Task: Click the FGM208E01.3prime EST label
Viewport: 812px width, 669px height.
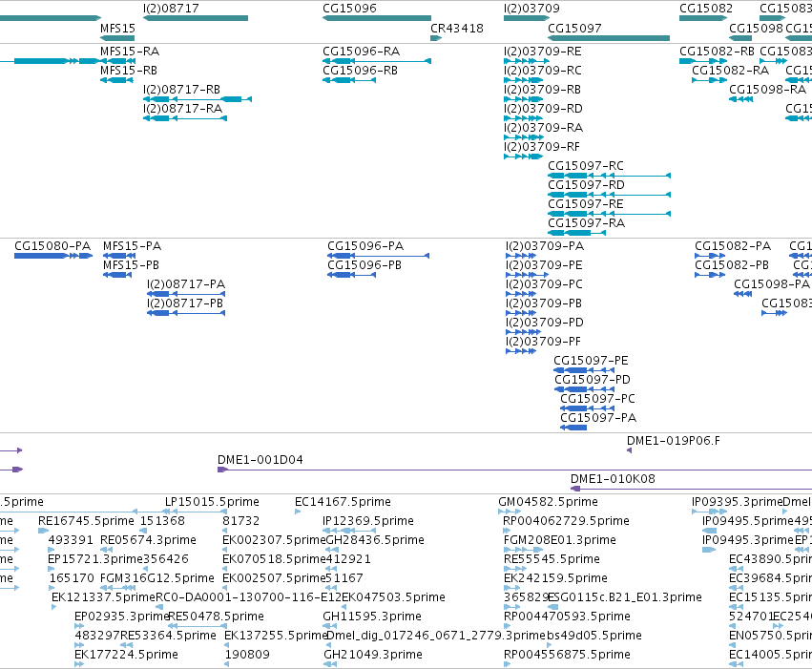Action: click(560, 540)
